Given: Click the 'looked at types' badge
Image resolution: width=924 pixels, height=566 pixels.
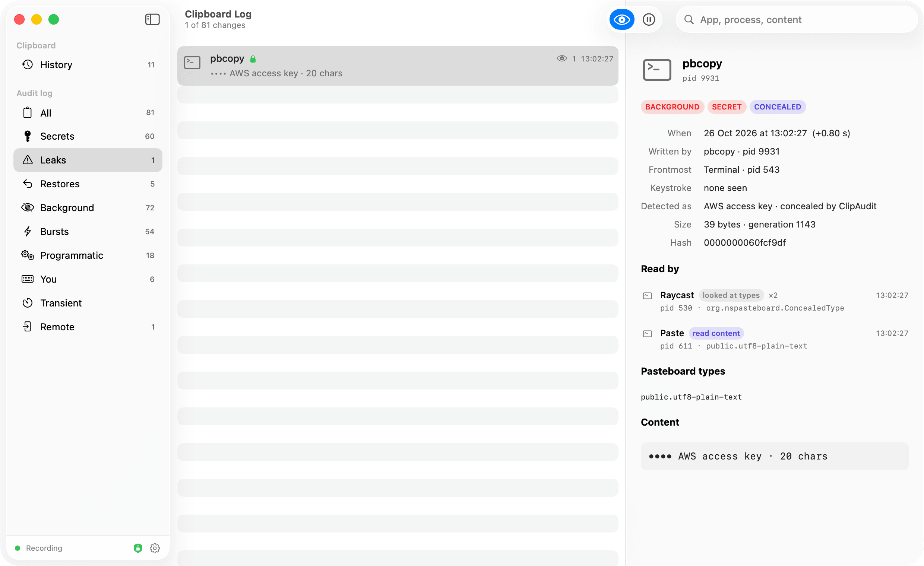Looking at the screenshot, I should click(731, 295).
